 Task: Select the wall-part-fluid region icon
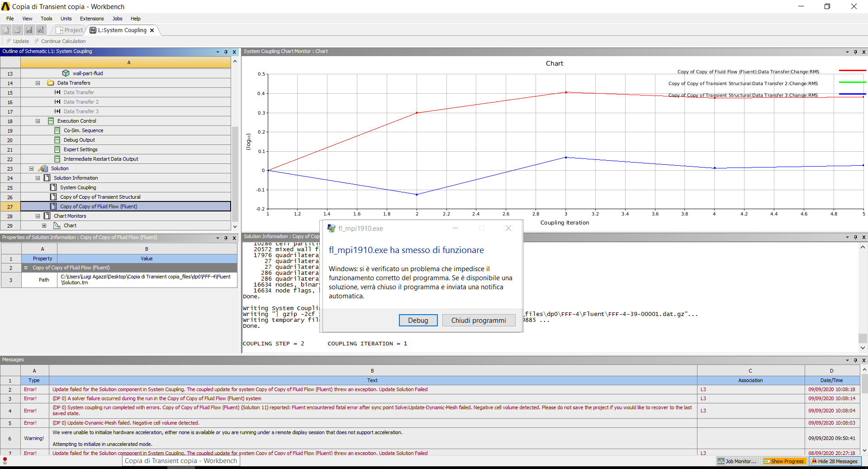pyautogui.click(x=66, y=73)
